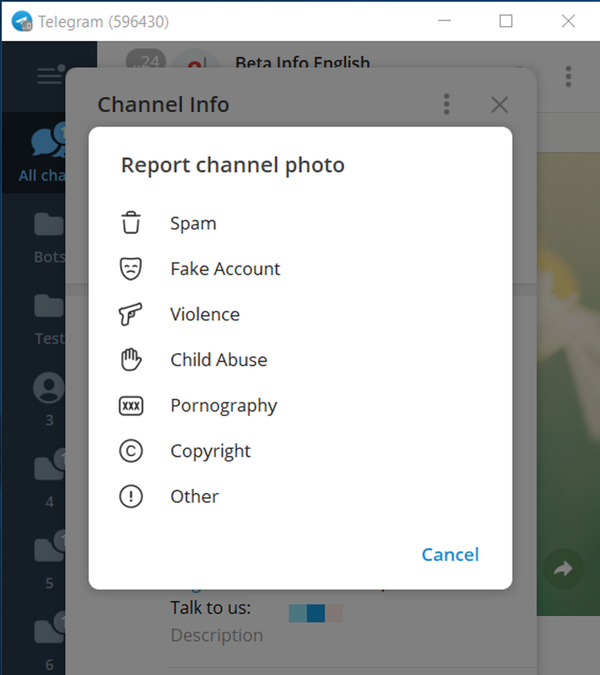Click the XXX icon beside Pornography

click(131, 406)
